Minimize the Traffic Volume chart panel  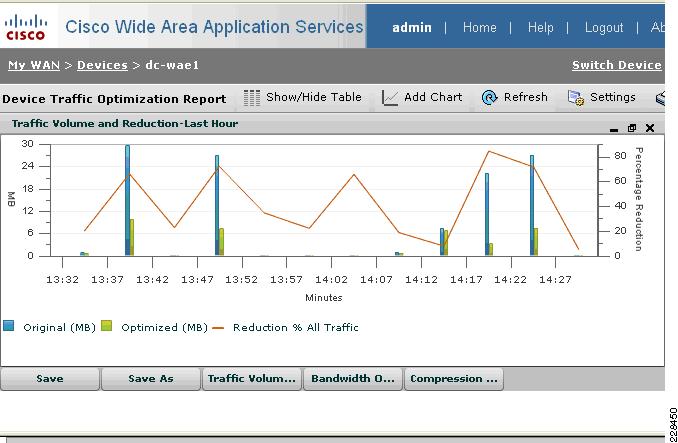[x=614, y=129]
